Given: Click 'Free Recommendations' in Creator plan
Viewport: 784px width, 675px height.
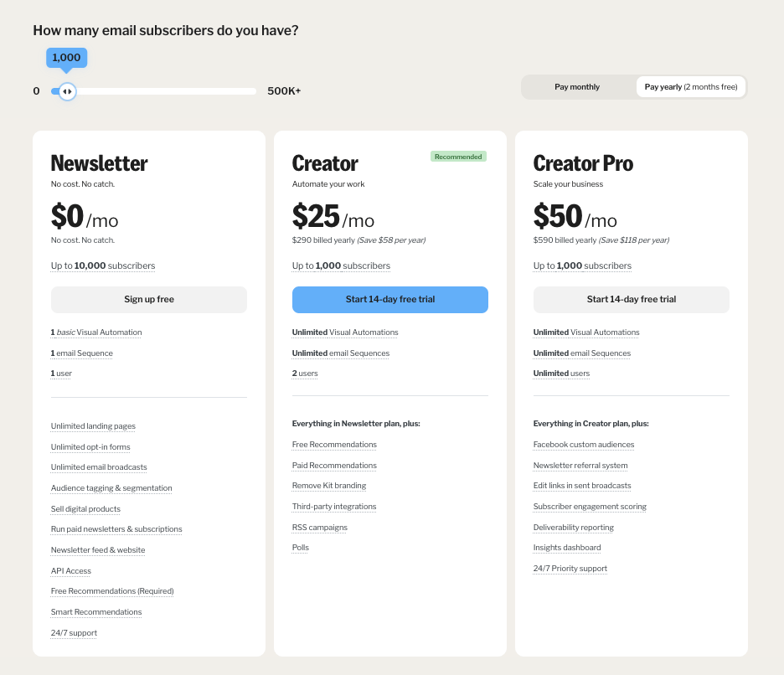Looking at the screenshot, I should pos(334,445).
